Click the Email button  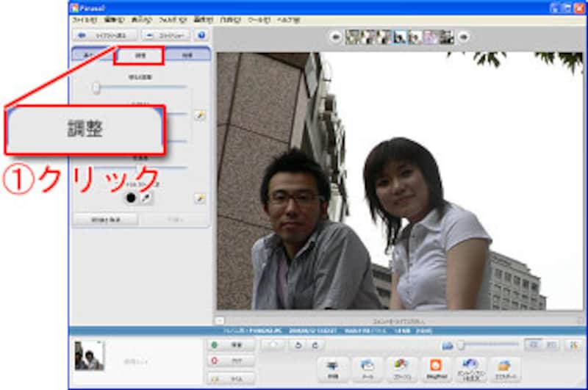click(367, 370)
